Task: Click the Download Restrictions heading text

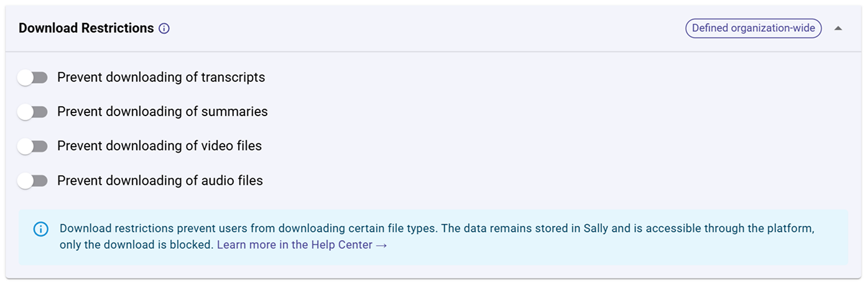Action: (x=86, y=29)
